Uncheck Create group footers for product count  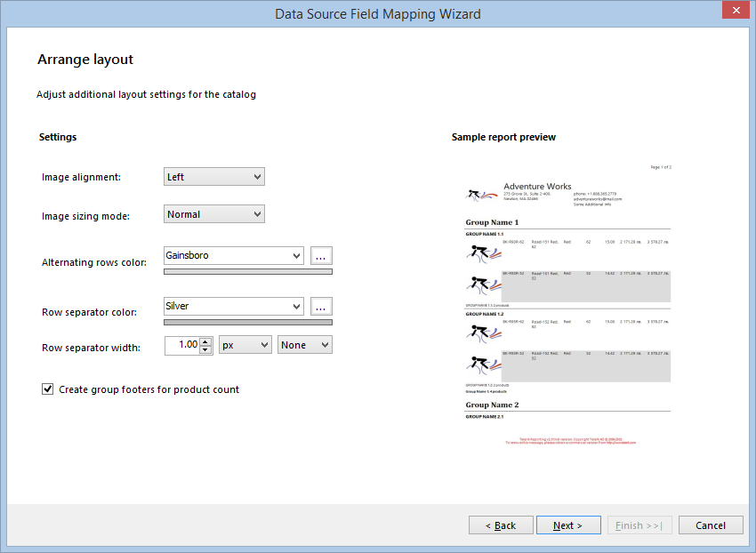pos(47,389)
